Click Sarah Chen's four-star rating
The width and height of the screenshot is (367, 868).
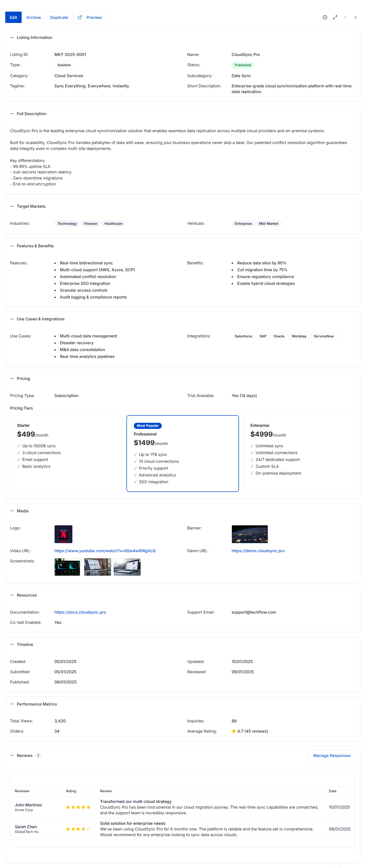click(78, 829)
